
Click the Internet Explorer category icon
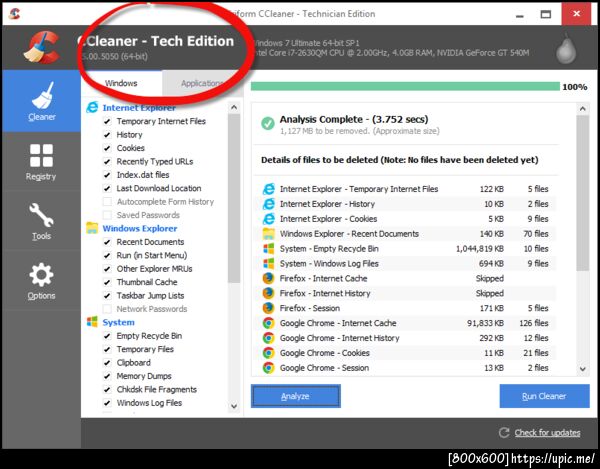click(x=92, y=107)
